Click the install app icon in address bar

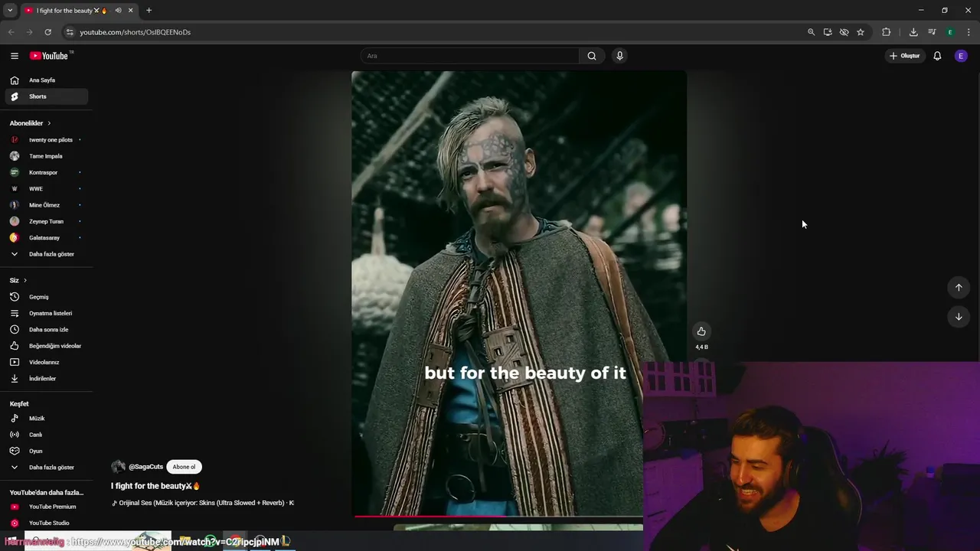828,32
